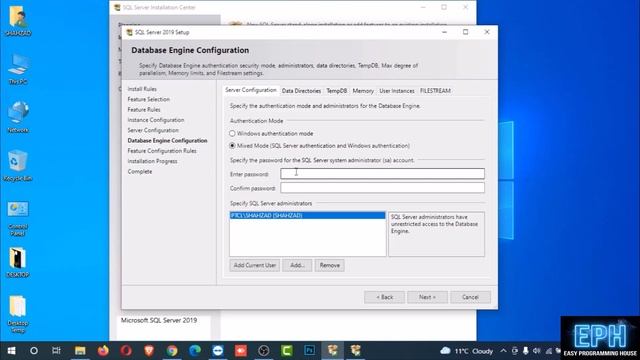The image size is (640, 360).
Task: Click the Remove button
Action: click(x=330, y=265)
